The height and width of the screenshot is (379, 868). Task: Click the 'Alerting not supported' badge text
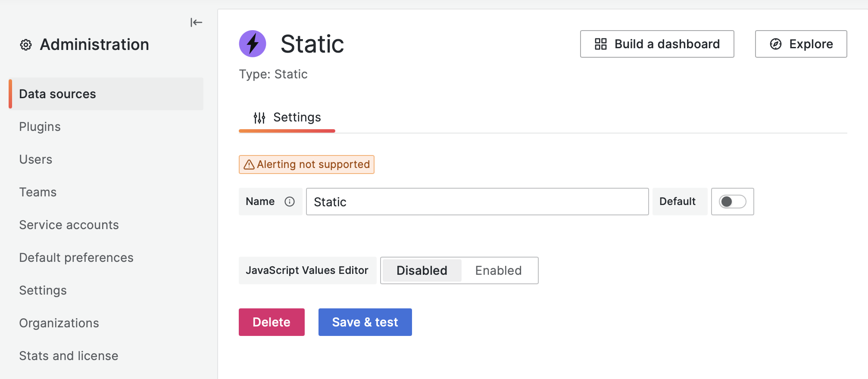pyautogui.click(x=313, y=165)
